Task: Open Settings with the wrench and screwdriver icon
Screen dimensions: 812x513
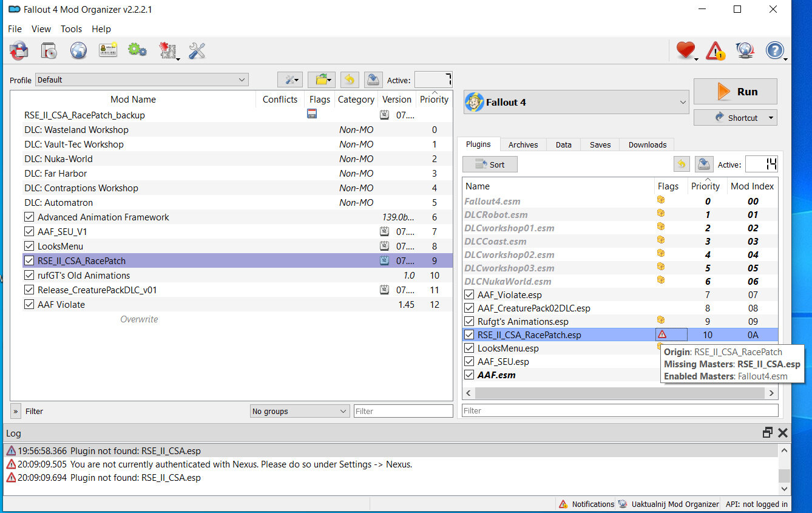Action: coord(197,50)
